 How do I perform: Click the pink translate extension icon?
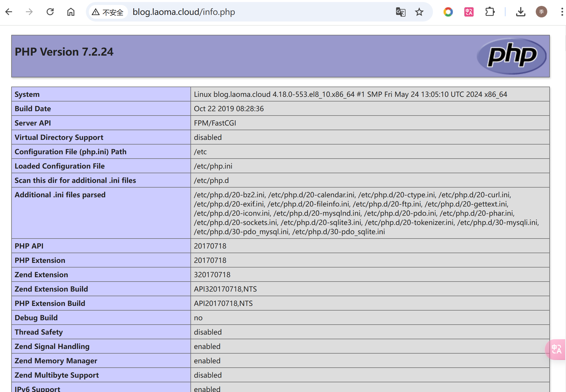click(469, 12)
